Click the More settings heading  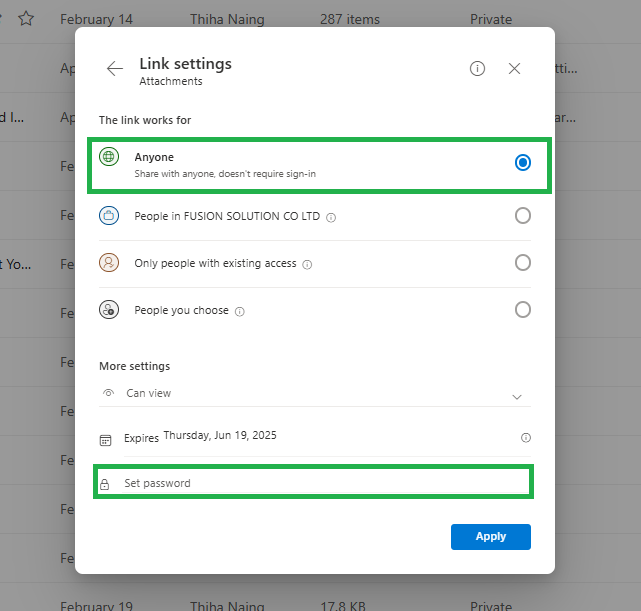click(134, 366)
